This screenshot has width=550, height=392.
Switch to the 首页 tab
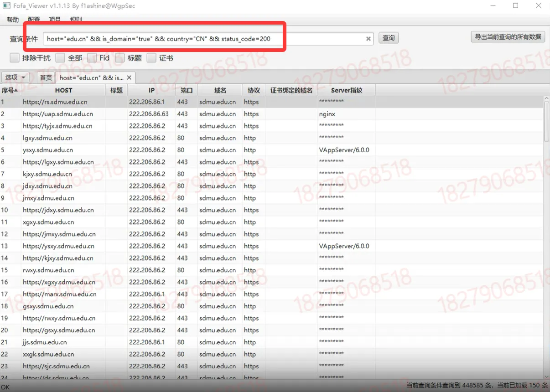46,78
